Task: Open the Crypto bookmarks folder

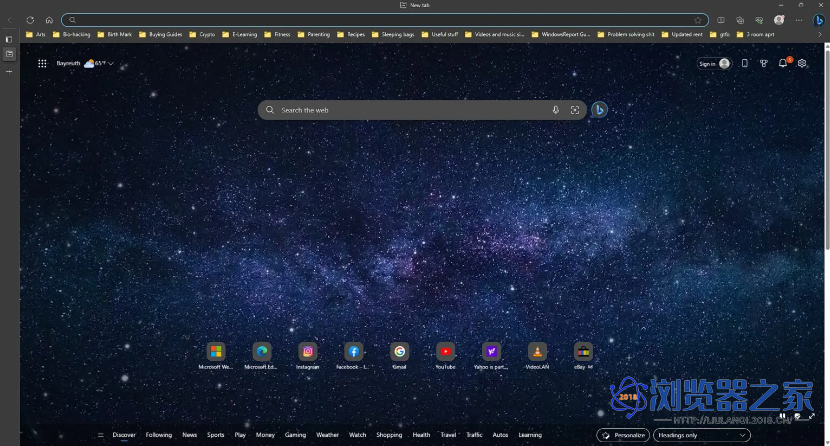Action: 202,34
